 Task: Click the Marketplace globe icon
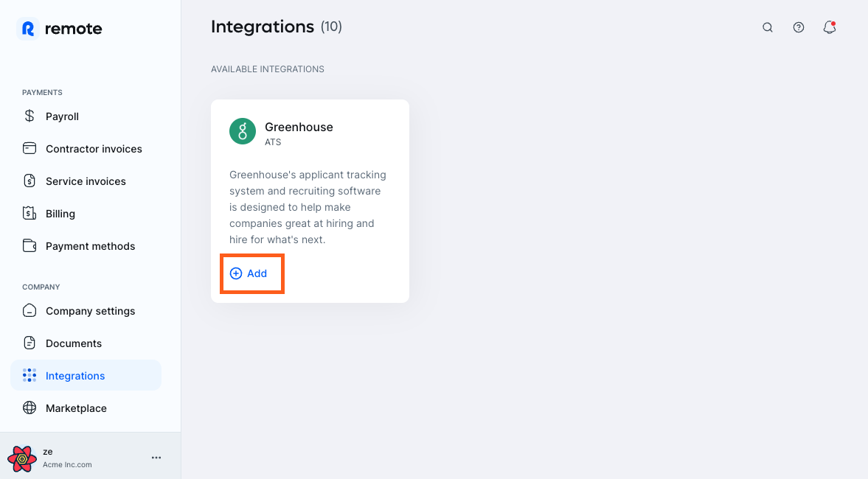[x=29, y=408]
